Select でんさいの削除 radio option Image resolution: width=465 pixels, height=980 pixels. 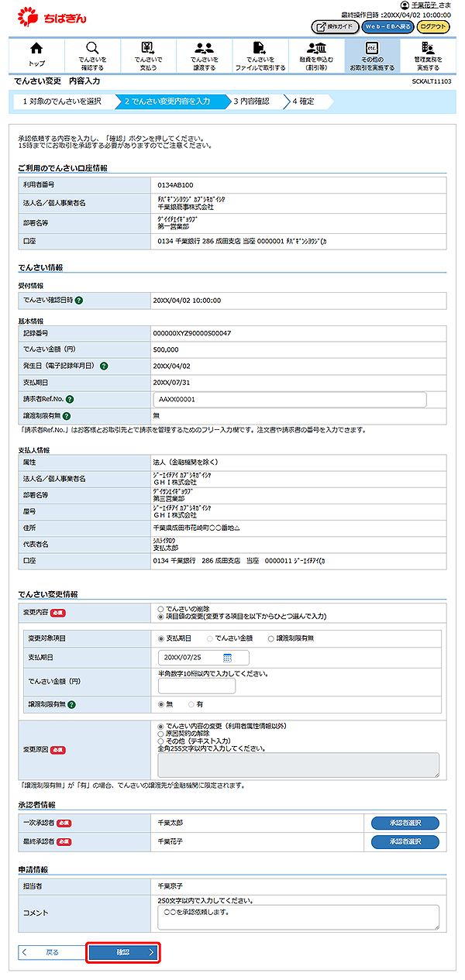160,609
